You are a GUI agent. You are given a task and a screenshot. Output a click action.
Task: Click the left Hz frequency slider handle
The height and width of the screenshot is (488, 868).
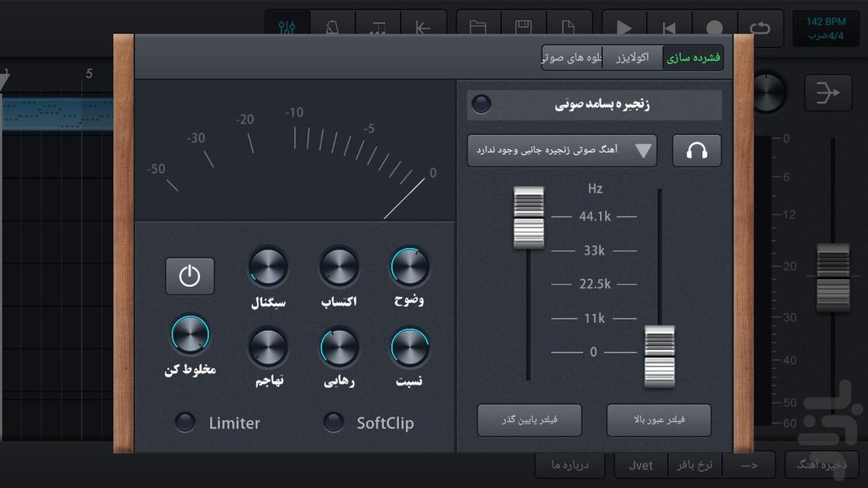[x=529, y=217]
